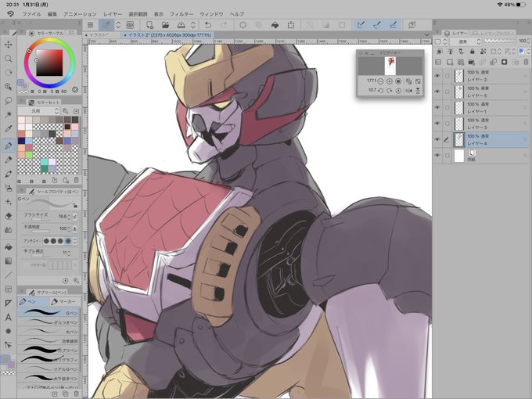Click the new layer folder icon
532x399 pixels.
tap(471, 62)
